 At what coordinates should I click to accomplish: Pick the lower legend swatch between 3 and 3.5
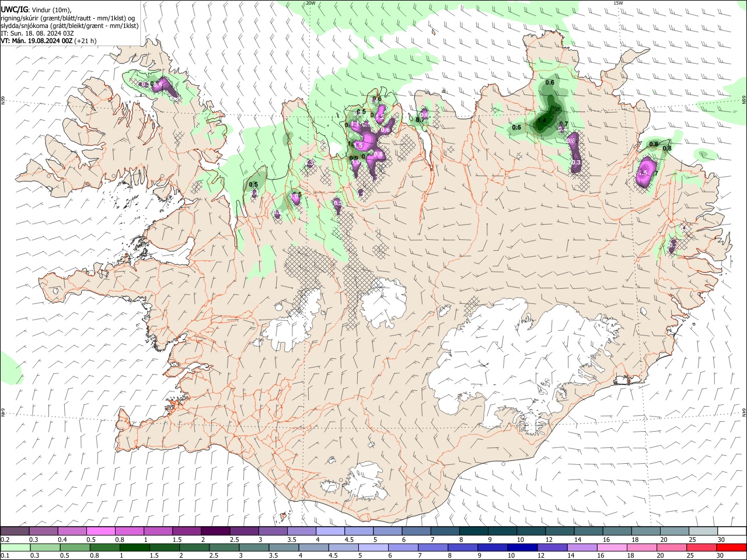[254, 547]
